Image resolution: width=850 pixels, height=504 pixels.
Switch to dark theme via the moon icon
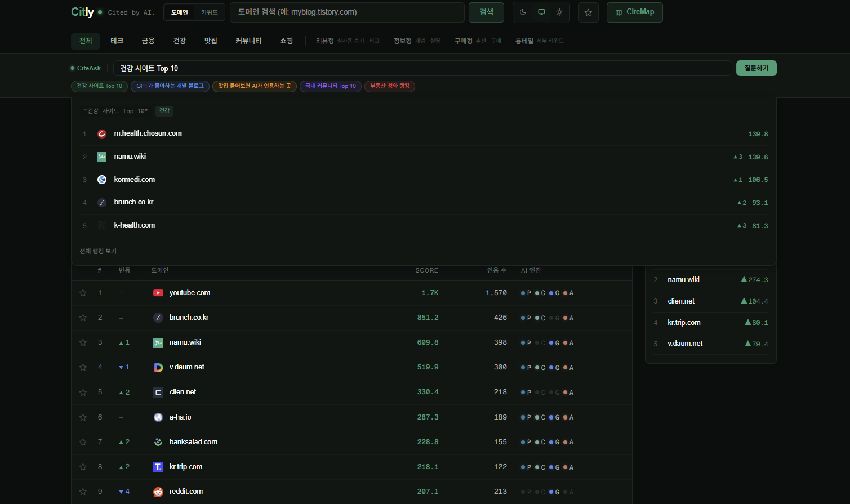[x=523, y=12]
